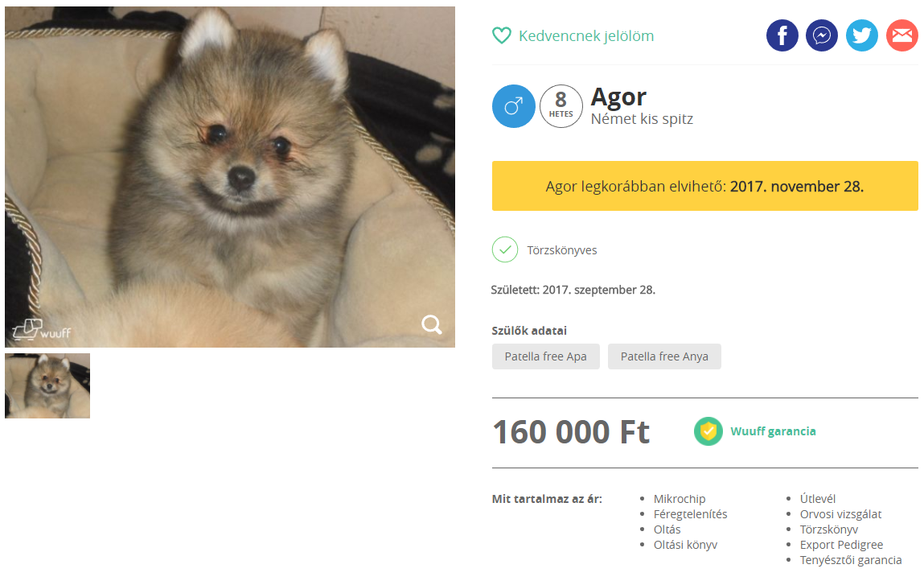Click the blue male gender icon
Viewport: 924px width, 581px height.
pyautogui.click(x=514, y=106)
